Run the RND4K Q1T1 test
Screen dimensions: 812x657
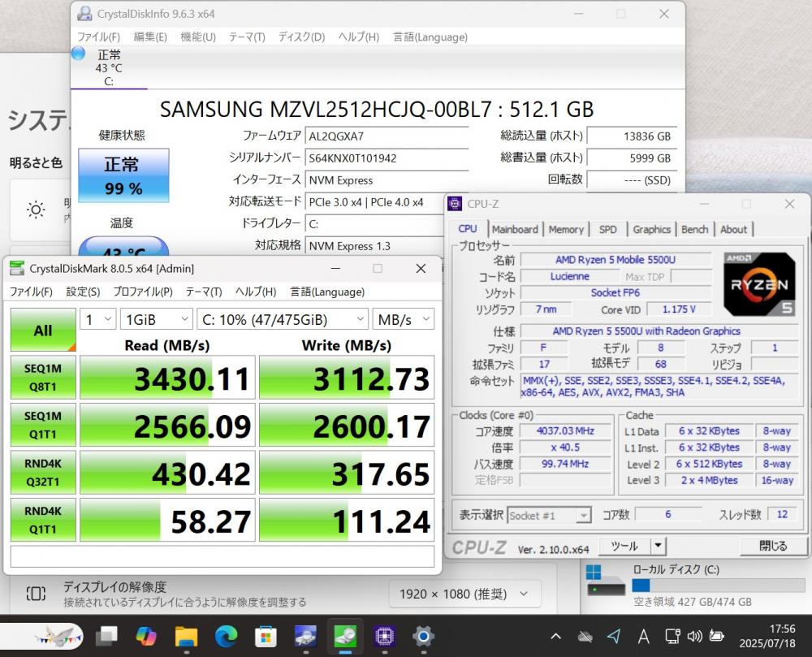[x=43, y=520]
